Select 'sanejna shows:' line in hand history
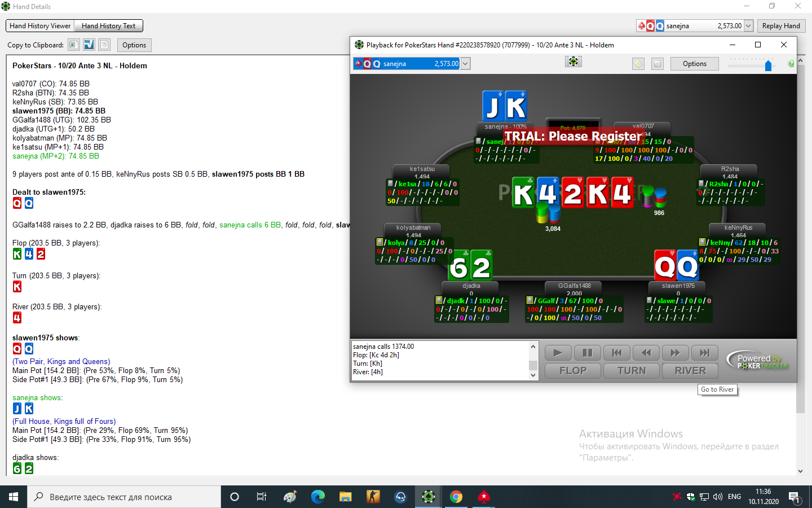 (x=38, y=398)
